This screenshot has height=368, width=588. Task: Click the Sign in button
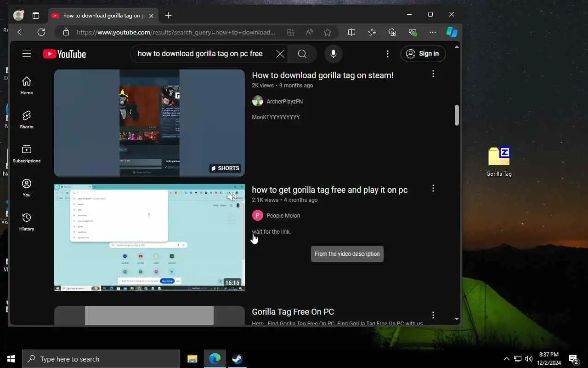pyautogui.click(x=423, y=54)
